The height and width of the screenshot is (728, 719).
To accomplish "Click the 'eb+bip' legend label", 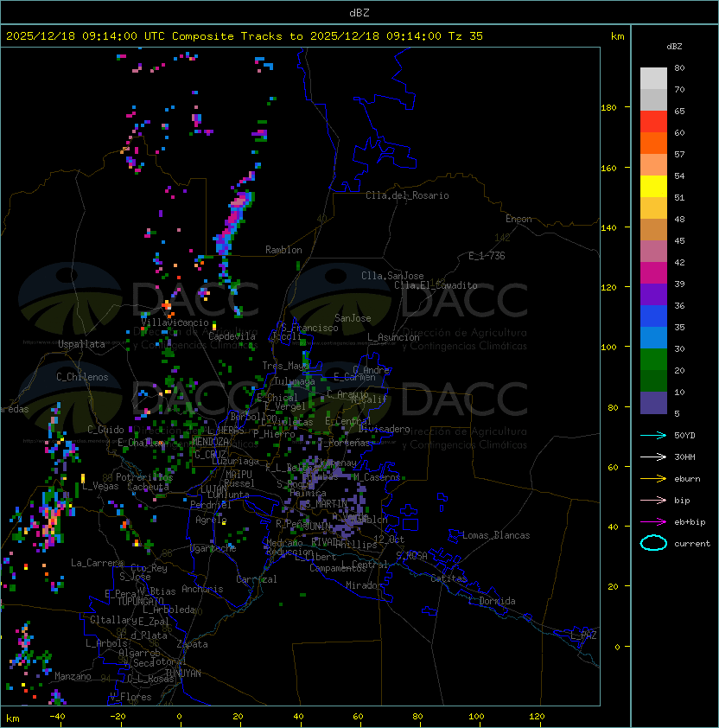I will [690, 522].
